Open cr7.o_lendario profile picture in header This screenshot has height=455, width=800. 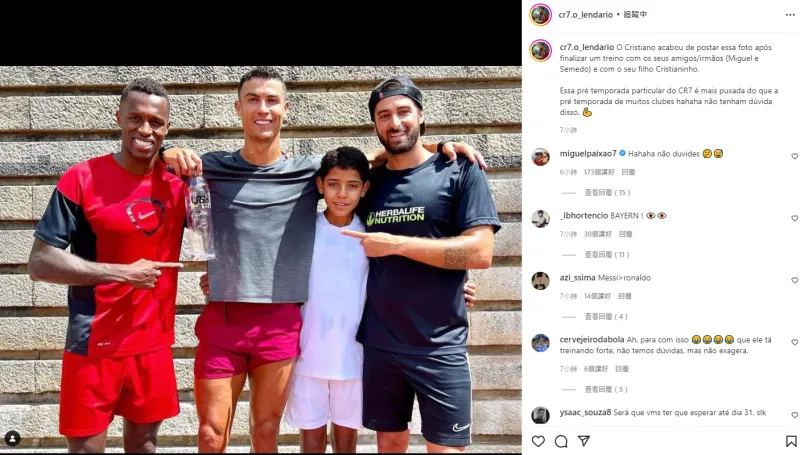(x=540, y=14)
